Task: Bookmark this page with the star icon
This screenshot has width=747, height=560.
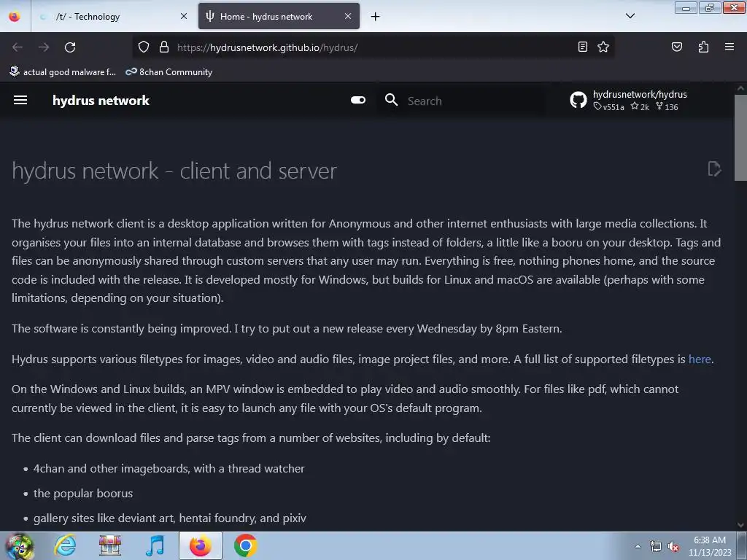Action: click(x=603, y=47)
